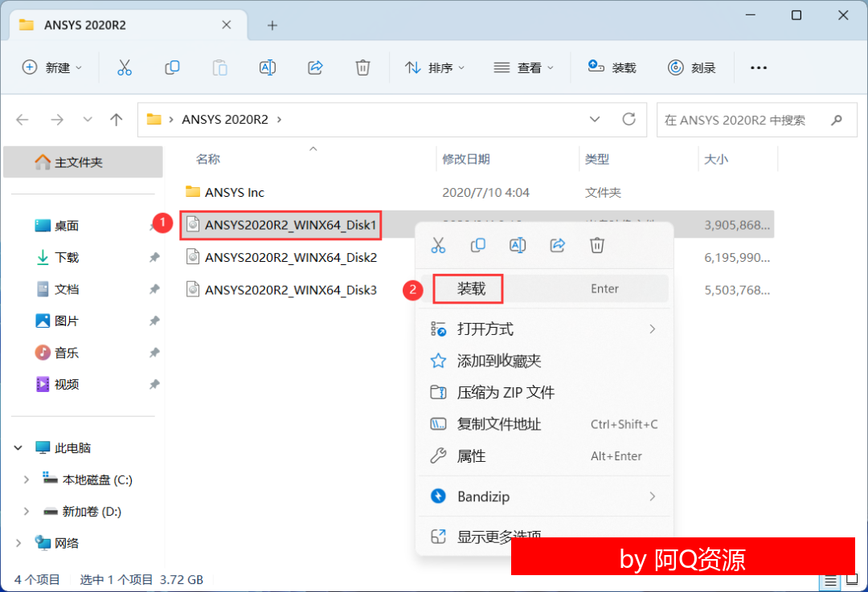Go up one folder level
The image size is (868, 592).
(x=117, y=120)
